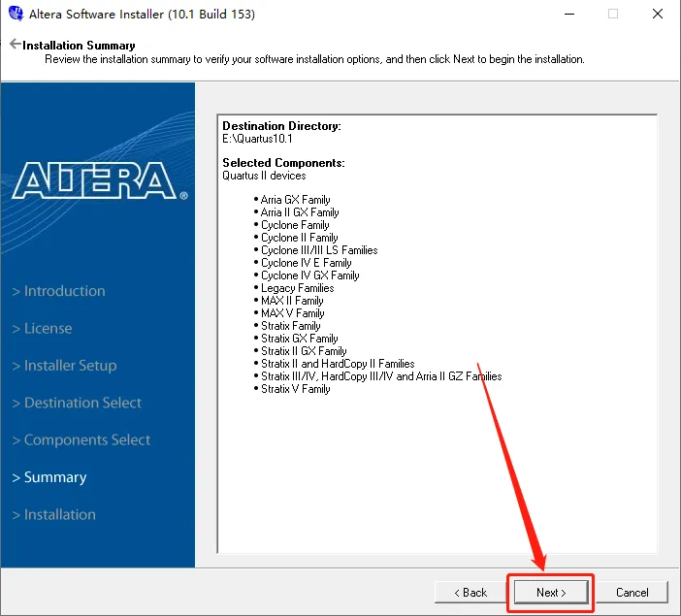This screenshot has width=681, height=616.
Task: Select Arria II GX Family list item
Action: coord(300,212)
